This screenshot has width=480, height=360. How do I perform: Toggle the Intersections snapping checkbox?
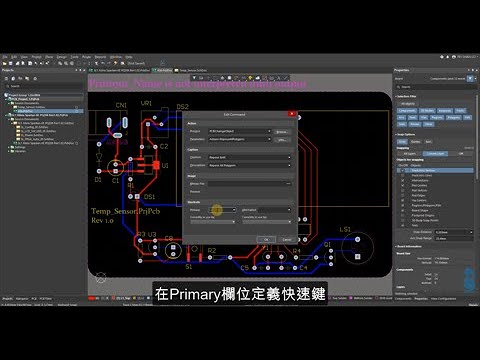[403, 180]
